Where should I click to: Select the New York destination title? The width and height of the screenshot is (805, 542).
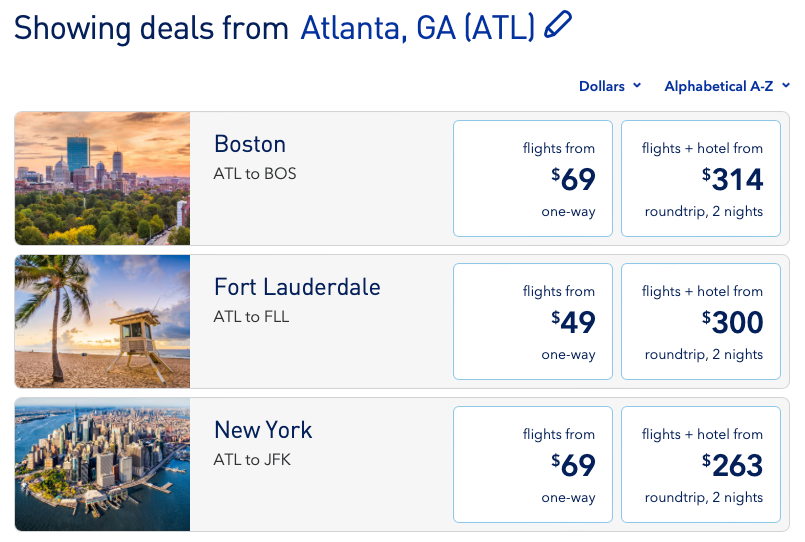coord(263,430)
